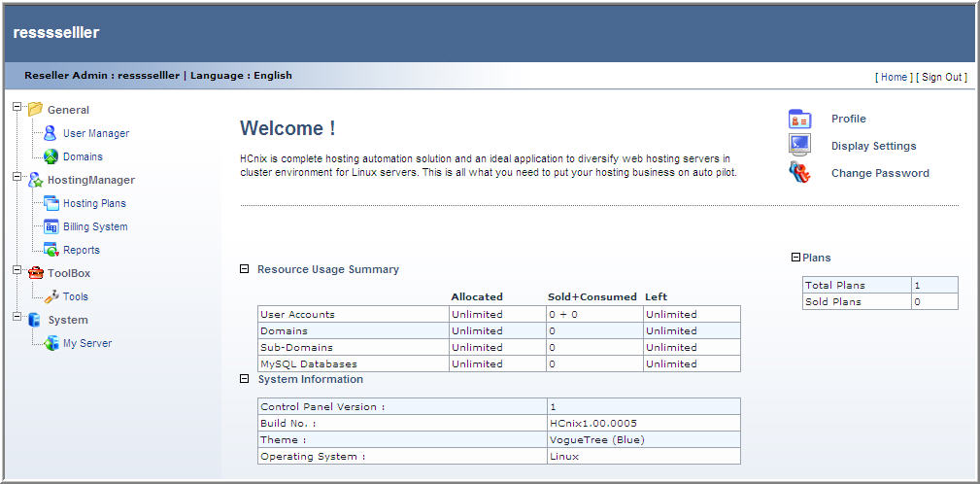Collapse the Resource Usage Summary section

pos(245,269)
